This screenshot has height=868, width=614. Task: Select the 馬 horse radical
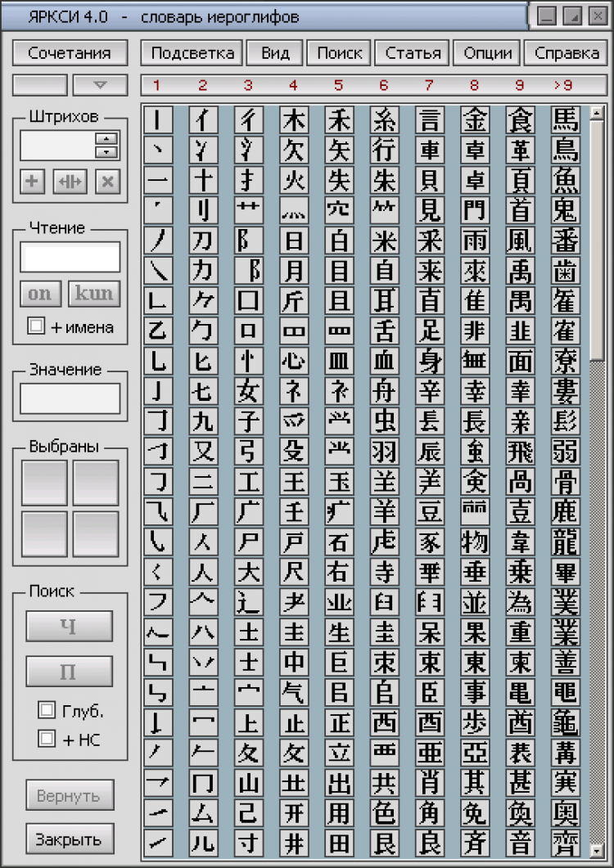pyautogui.click(x=565, y=120)
